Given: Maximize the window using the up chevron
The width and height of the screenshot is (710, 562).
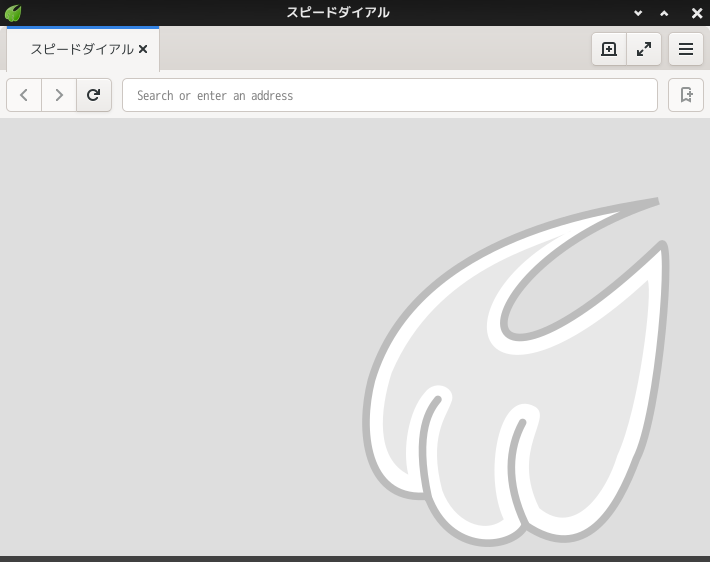Looking at the screenshot, I should coord(664,13).
